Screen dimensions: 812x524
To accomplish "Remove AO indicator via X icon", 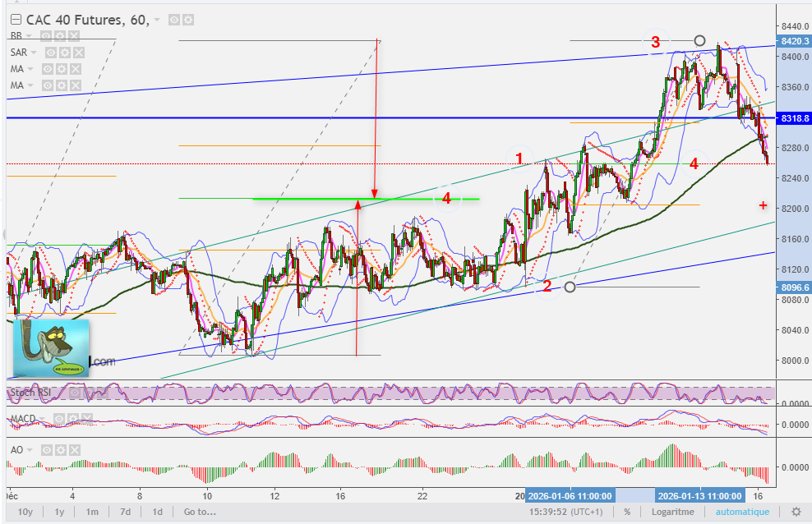I will click(x=75, y=450).
